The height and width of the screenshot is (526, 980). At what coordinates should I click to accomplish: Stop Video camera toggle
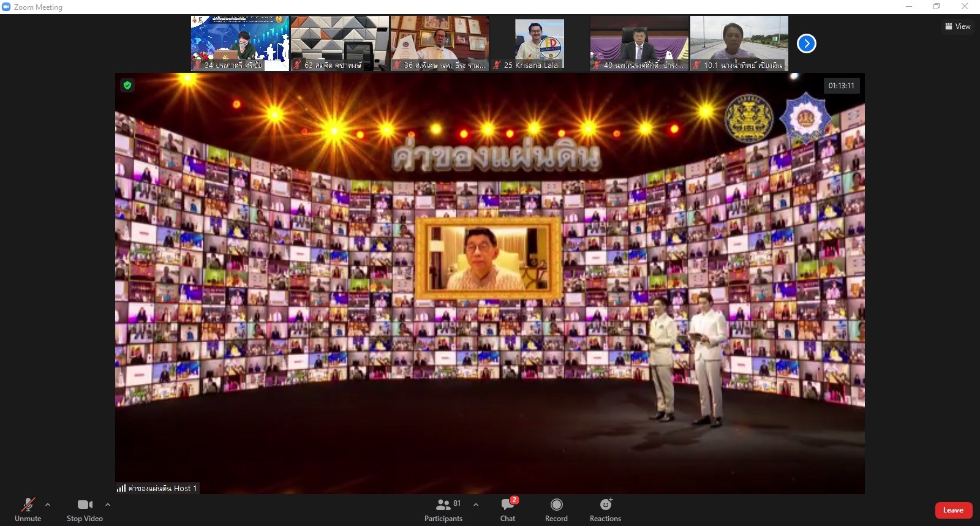click(85, 509)
